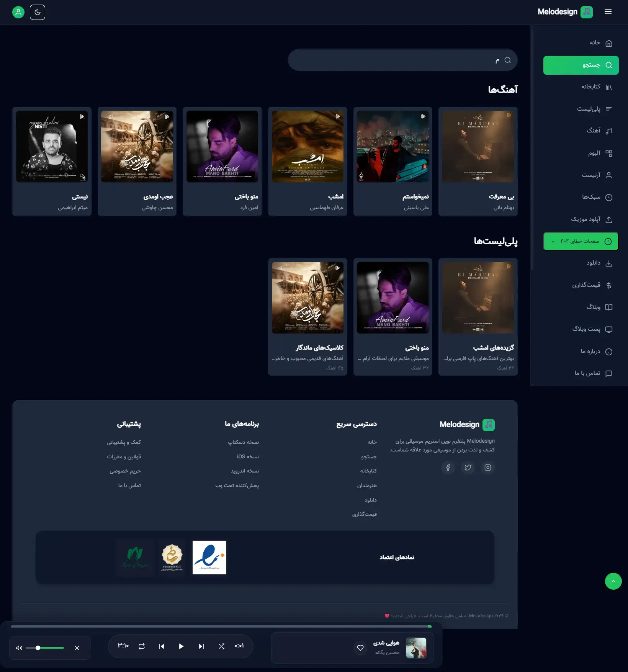Screen dimensions: 628x672
Task: Open the Twitter social icon
Action: point(468,468)
